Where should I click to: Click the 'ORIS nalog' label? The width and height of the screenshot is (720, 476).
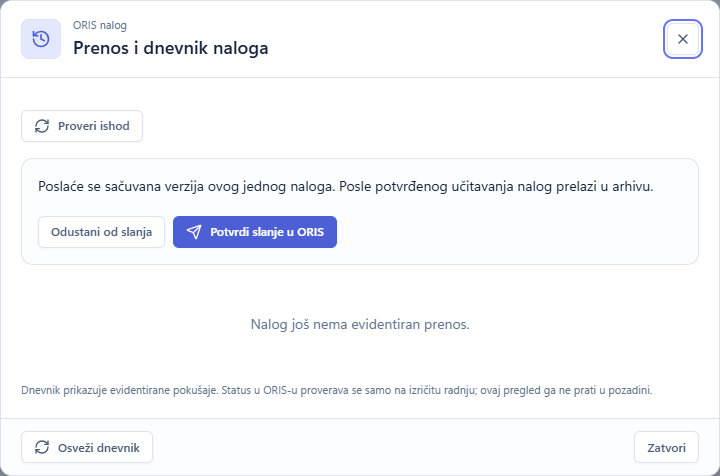[x=100, y=25]
